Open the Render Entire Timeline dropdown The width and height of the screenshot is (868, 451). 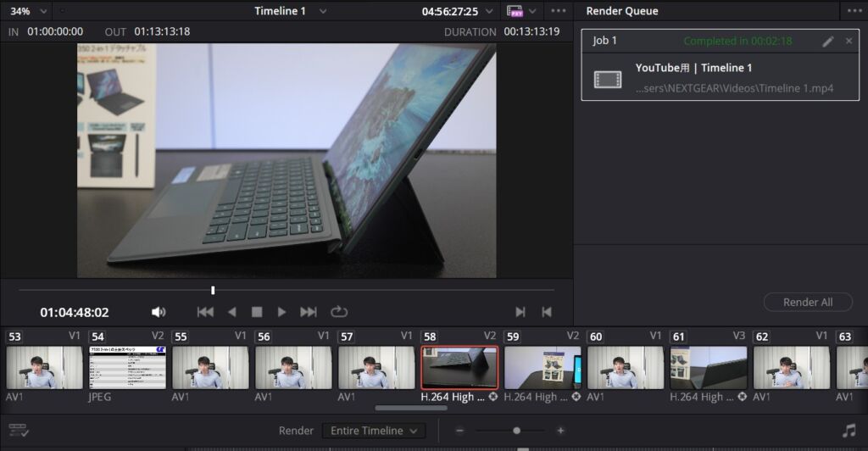(x=374, y=431)
